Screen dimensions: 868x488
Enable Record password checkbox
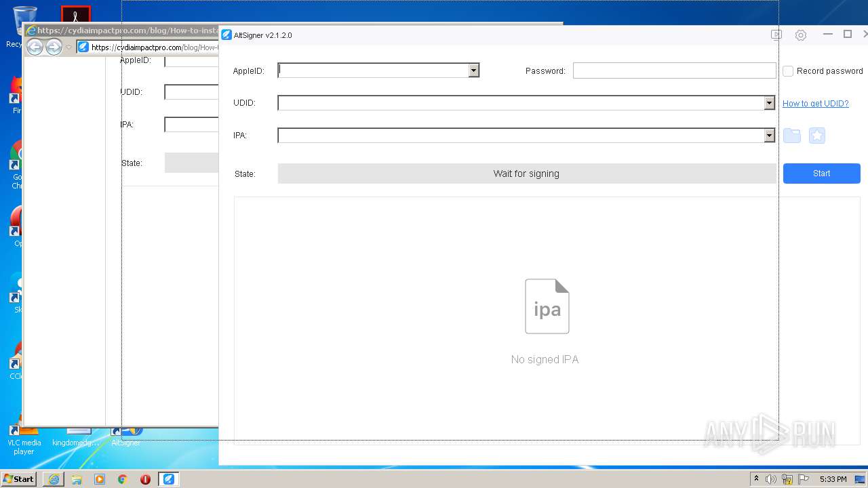pyautogui.click(x=788, y=71)
